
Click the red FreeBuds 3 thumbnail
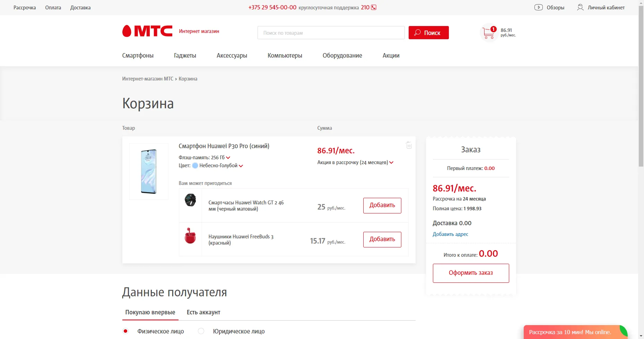(x=190, y=236)
